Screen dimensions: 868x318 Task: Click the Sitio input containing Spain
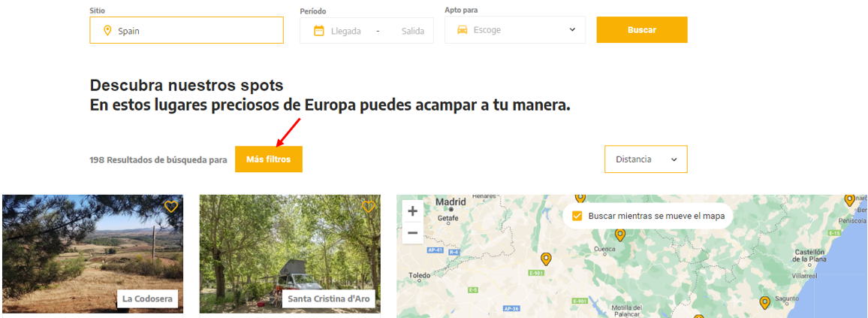[186, 31]
